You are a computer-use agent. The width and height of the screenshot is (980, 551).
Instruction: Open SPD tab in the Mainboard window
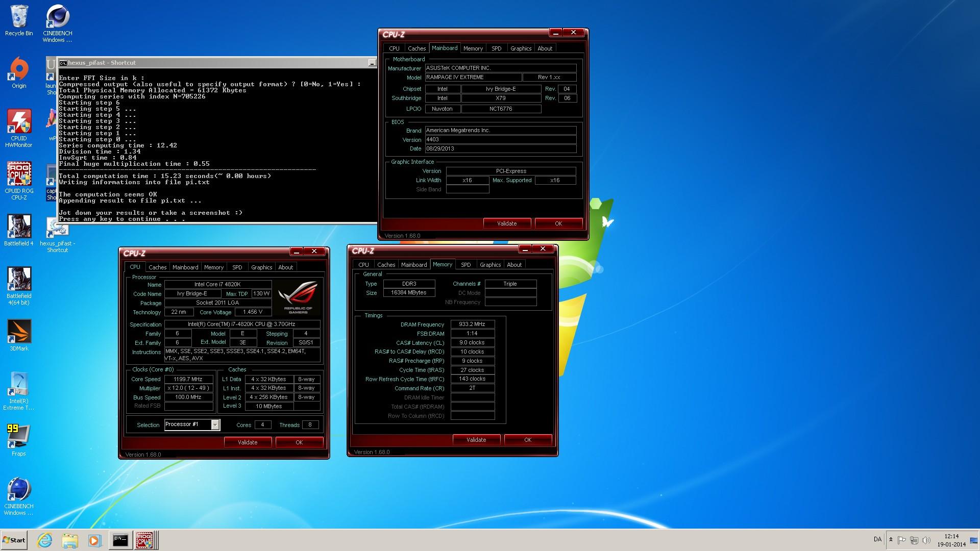[497, 48]
